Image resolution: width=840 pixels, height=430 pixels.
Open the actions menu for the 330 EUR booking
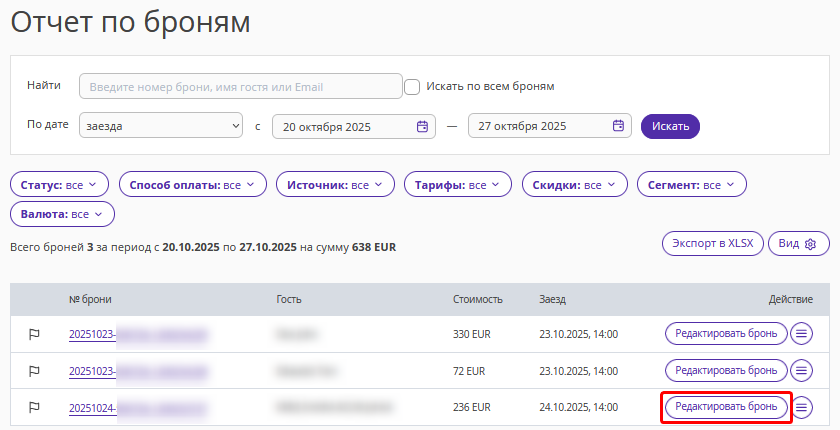click(x=801, y=334)
